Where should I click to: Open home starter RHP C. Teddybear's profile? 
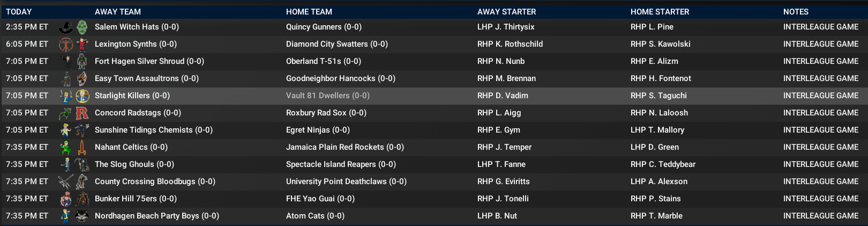[x=663, y=164]
